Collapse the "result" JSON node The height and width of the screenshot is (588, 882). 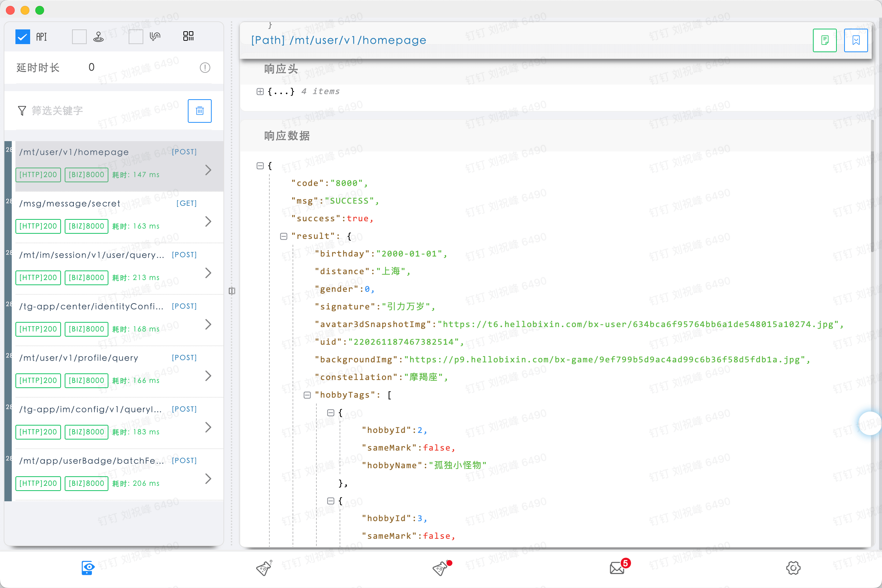coord(283,236)
